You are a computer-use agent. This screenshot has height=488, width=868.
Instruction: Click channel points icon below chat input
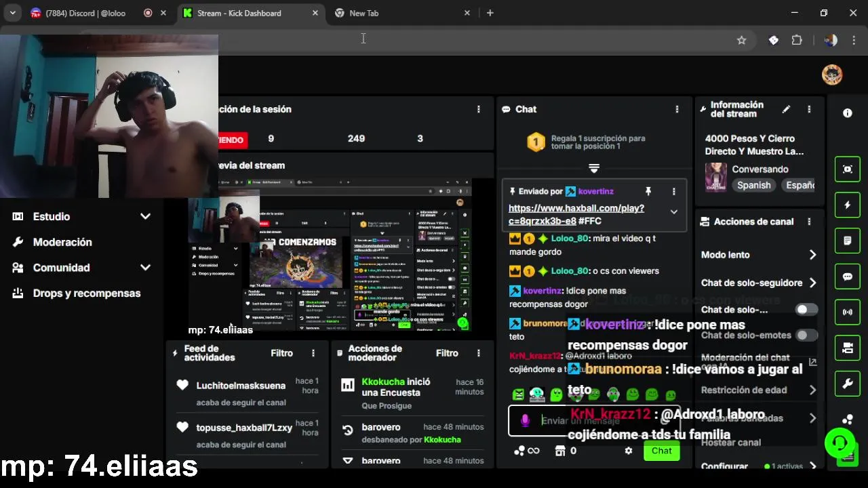click(519, 451)
